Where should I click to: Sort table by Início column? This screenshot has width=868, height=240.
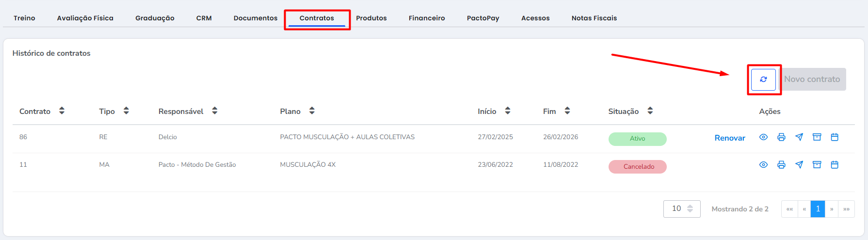pyautogui.click(x=508, y=111)
